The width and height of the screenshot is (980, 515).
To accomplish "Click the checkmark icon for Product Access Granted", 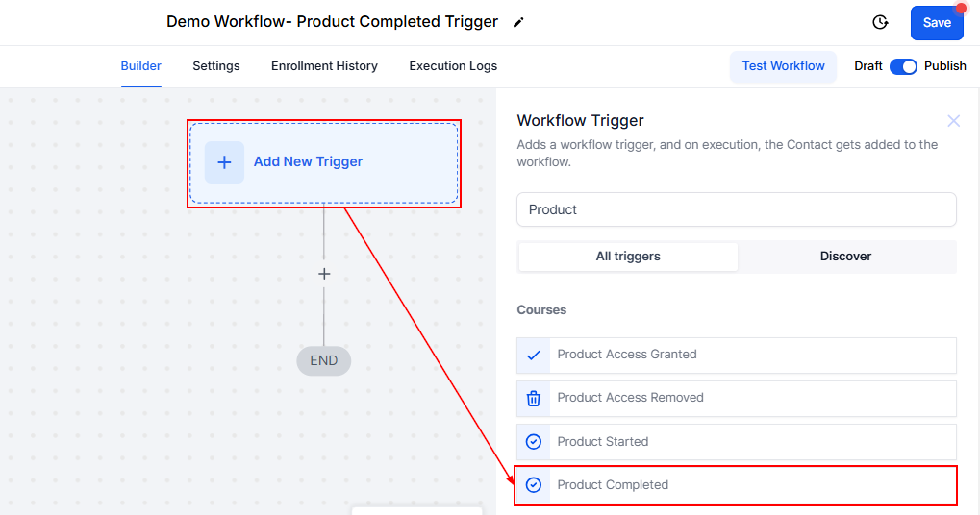I will pos(534,355).
